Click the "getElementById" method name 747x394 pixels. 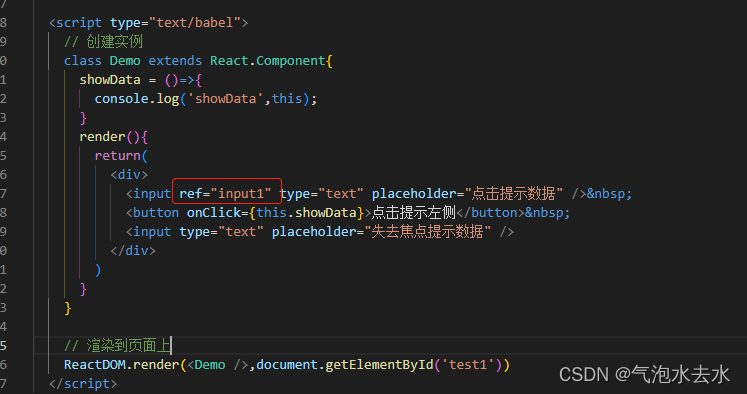(379, 364)
